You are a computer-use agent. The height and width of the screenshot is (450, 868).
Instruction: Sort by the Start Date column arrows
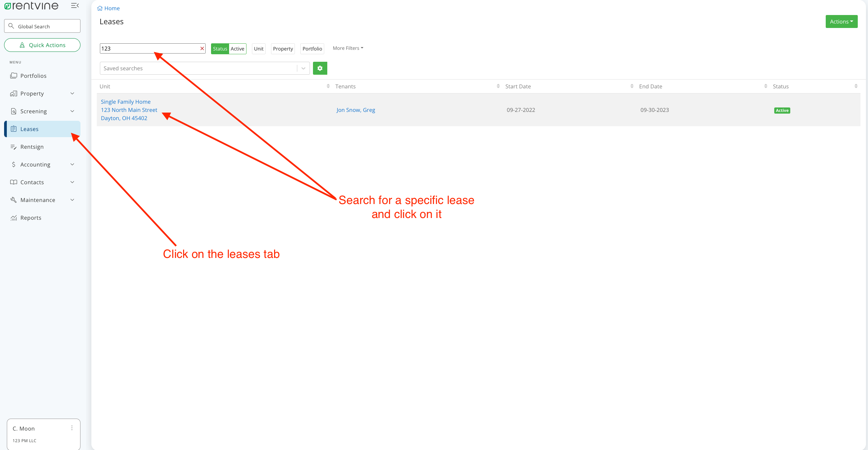[x=632, y=86]
